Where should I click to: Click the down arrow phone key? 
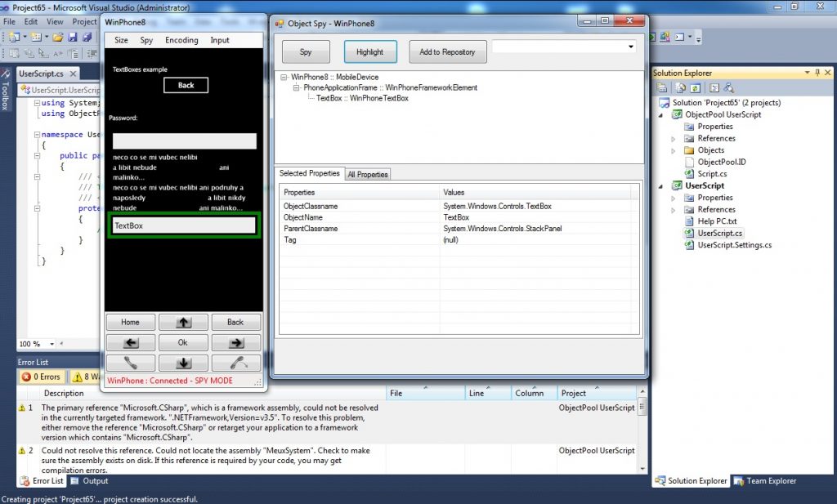(x=184, y=363)
